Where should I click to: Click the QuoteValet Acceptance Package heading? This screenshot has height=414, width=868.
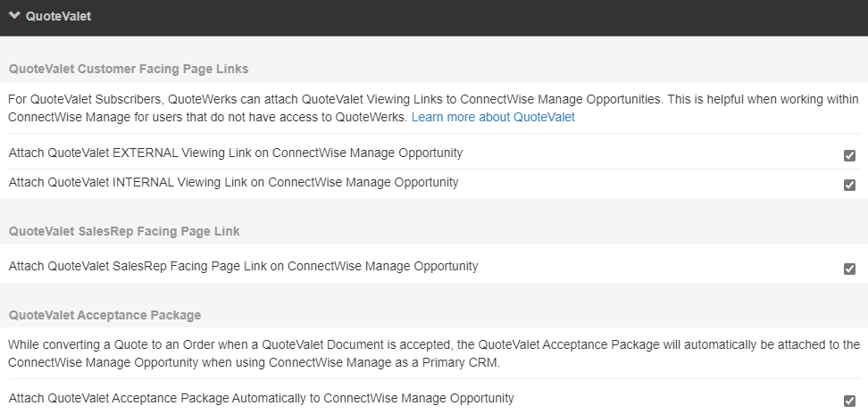[x=104, y=315]
